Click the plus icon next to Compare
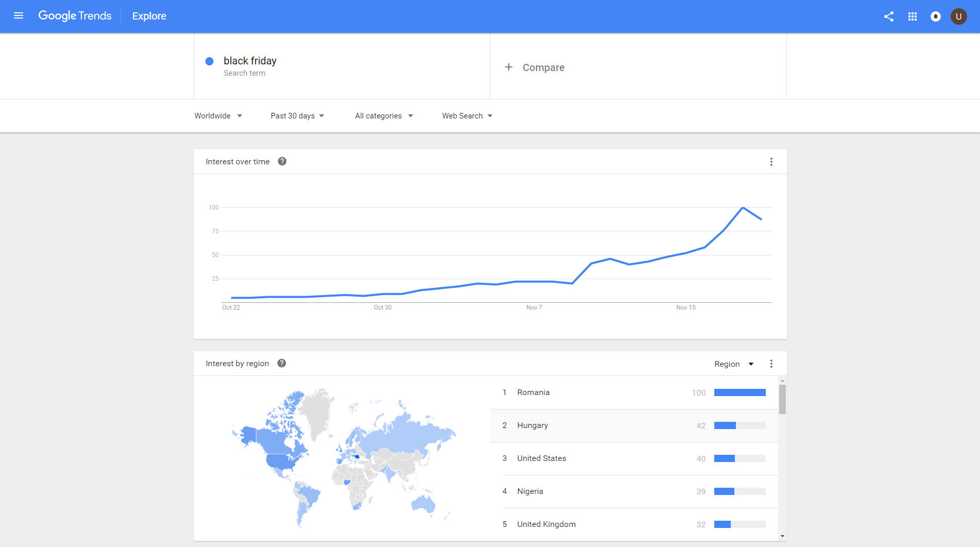Viewport: 980px width, 547px height. 509,67
